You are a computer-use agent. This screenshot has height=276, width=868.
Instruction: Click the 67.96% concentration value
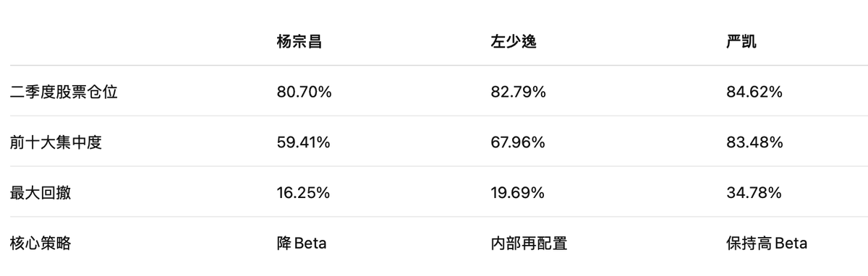pyautogui.click(x=518, y=142)
